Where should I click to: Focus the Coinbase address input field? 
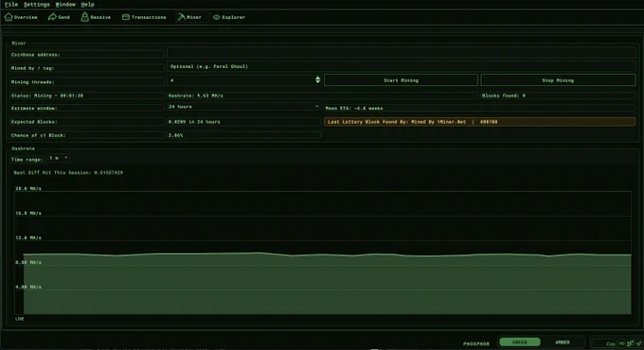click(x=401, y=53)
